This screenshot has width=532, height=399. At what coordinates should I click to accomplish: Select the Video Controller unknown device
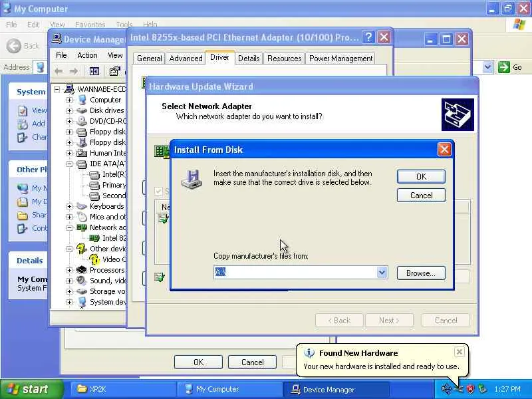[x=114, y=259]
